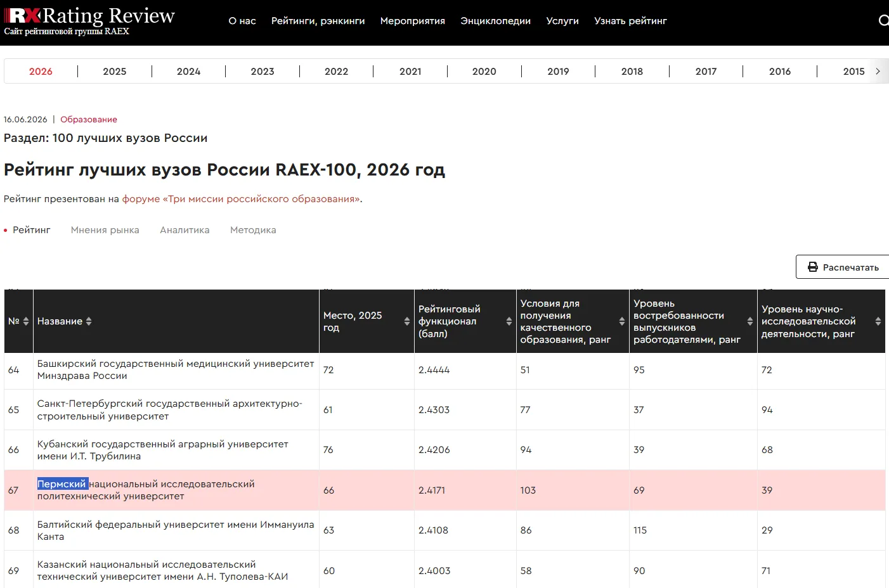The width and height of the screenshot is (889, 588).
Task: Sort by научно-исследовательской деятельности arrows
Action: [878, 321]
